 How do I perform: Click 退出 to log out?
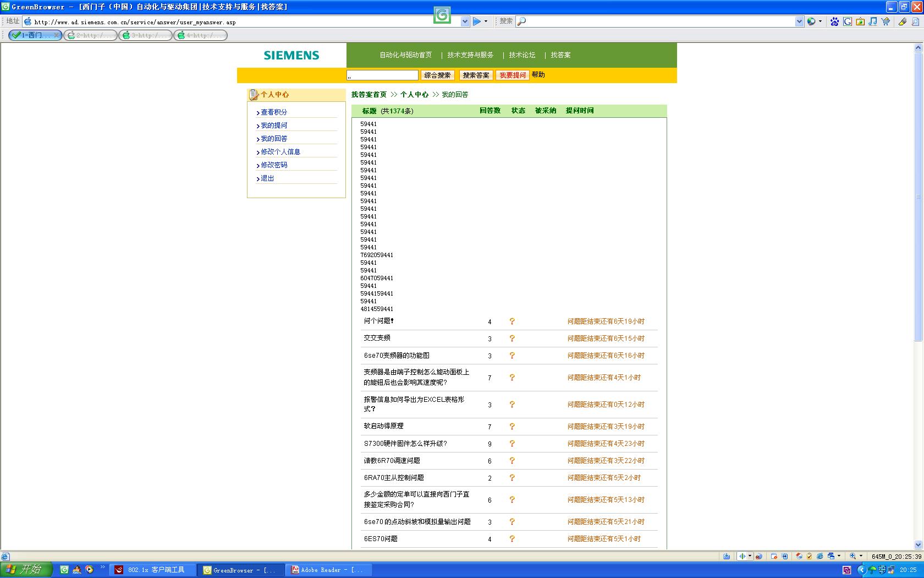point(267,178)
